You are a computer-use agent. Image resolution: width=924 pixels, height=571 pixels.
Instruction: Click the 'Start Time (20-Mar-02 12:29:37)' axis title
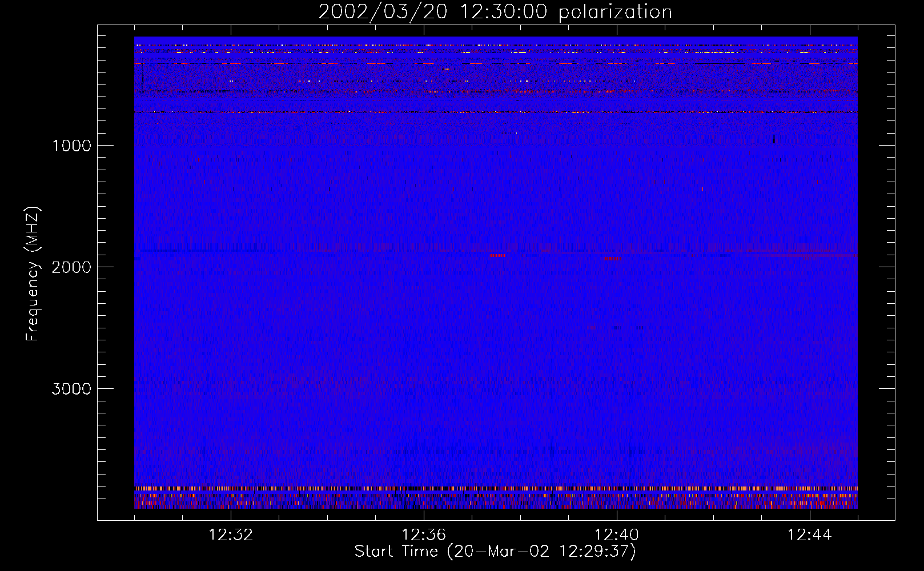[x=495, y=552]
